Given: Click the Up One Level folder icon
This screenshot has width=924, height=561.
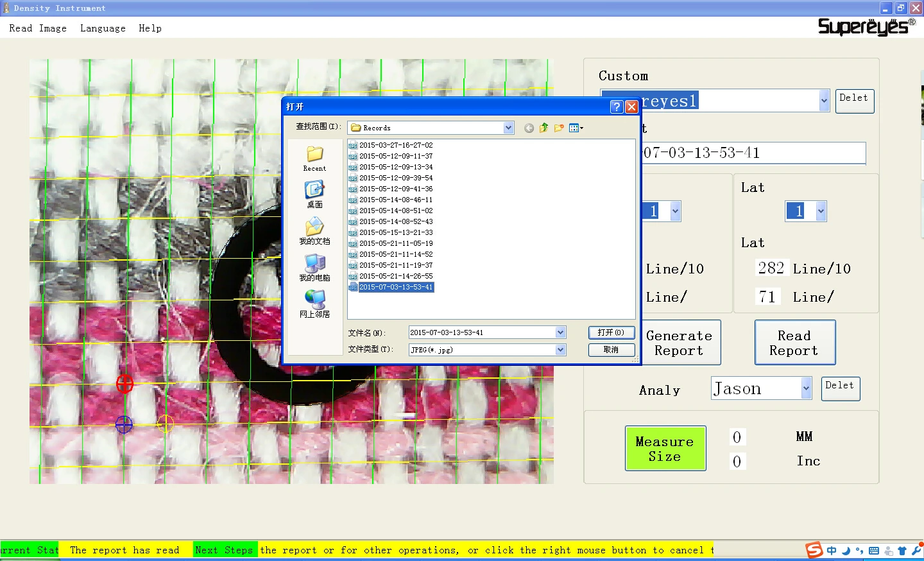Looking at the screenshot, I should tap(544, 128).
